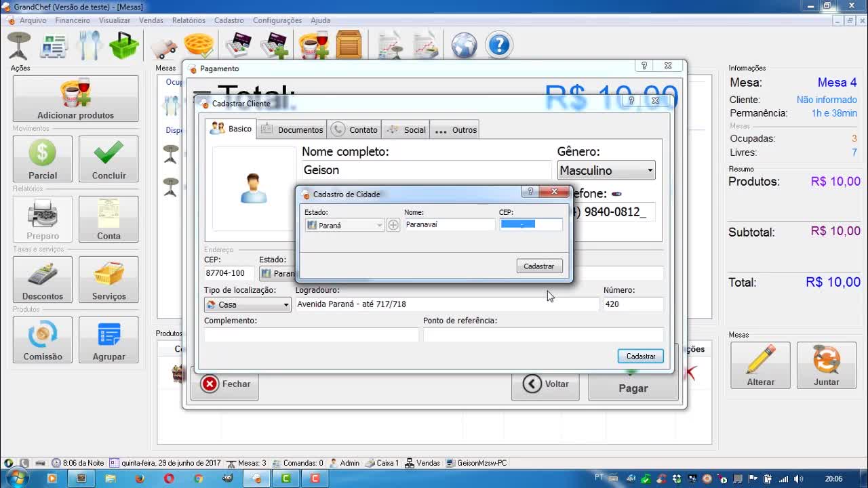Open the Arquivo menu
Image resolution: width=868 pixels, height=488 pixels.
33,20
